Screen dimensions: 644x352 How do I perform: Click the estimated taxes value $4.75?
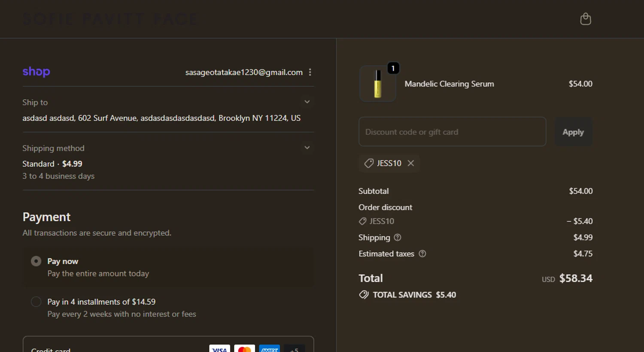click(x=583, y=254)
